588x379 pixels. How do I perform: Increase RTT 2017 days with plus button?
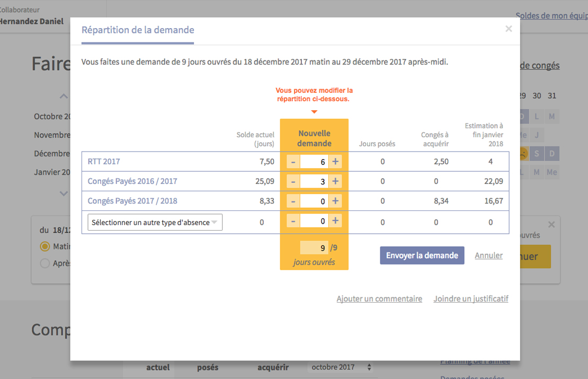[335, 162]
